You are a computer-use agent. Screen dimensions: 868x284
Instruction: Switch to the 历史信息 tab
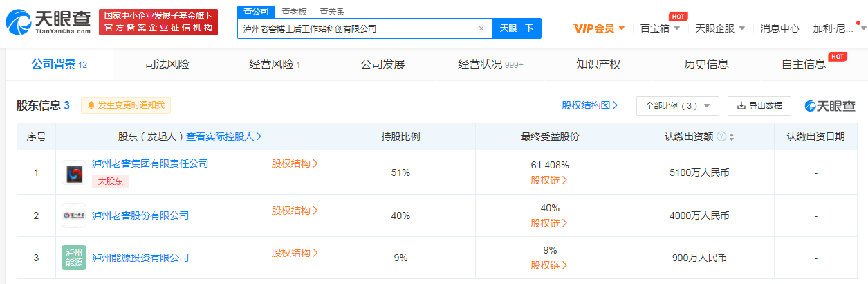[x=706, y=64]
